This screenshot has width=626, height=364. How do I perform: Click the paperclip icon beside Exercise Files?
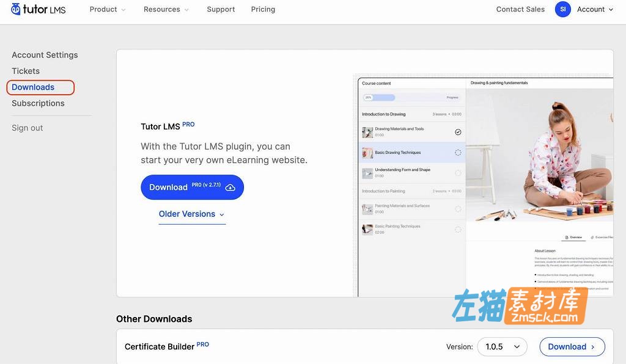592,237
